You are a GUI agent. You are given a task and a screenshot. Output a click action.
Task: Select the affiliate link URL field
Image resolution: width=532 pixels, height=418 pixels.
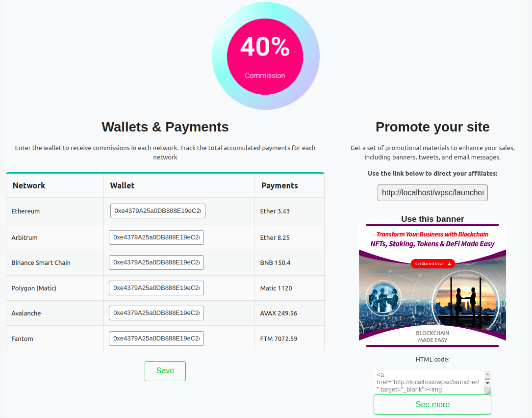(432, 193)
